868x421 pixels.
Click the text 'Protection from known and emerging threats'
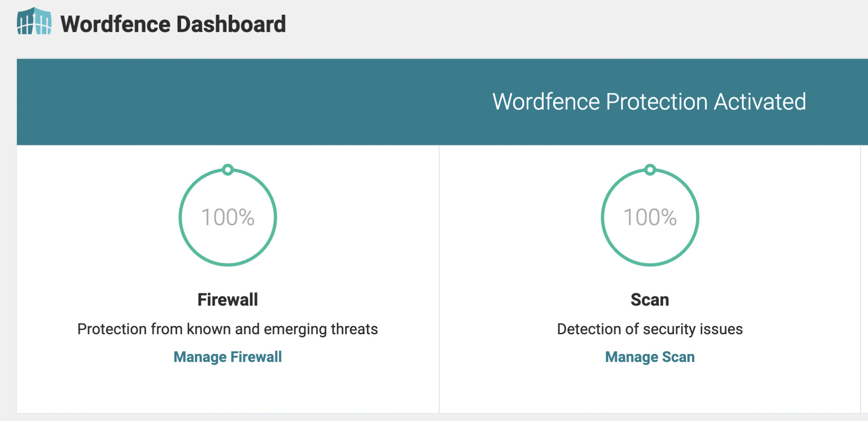227,329
